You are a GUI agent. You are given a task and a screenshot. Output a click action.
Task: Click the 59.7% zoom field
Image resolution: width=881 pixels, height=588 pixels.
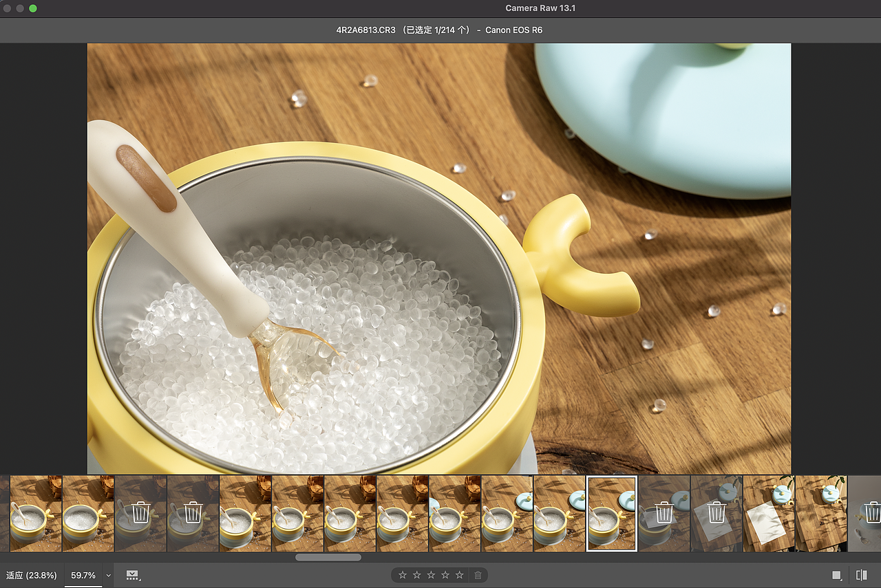[83, 575]
